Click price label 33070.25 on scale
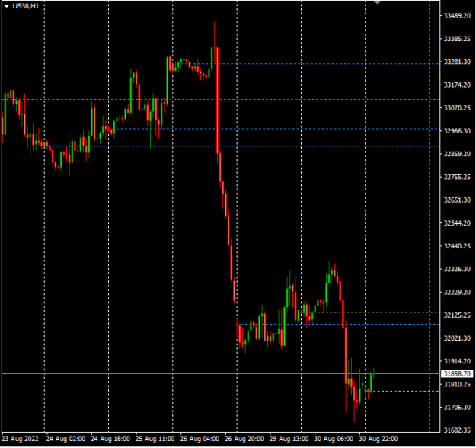The image size is (476, 448). pos(457,108)
